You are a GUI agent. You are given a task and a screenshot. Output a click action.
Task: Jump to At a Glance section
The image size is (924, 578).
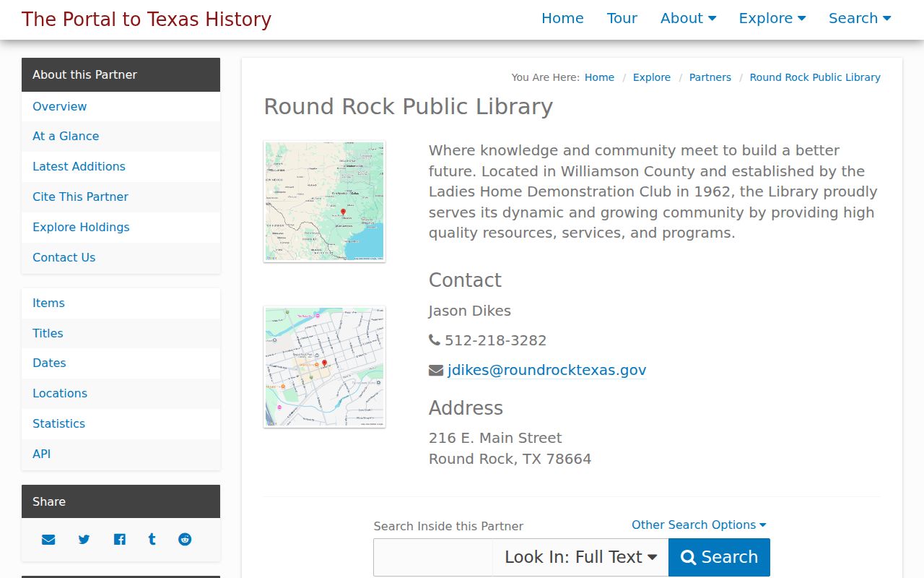click(x=121, y=137)
